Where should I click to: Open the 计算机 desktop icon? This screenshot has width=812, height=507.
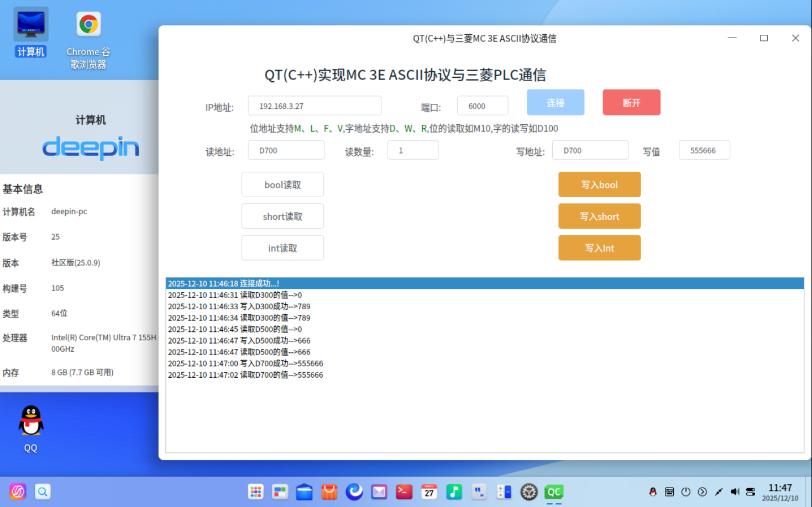click(31, 33)
